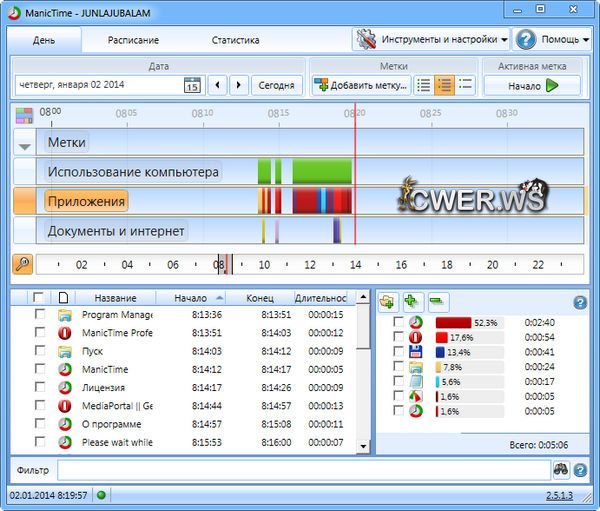
Task: Click the add folder group icon
Action: (388, 302)
